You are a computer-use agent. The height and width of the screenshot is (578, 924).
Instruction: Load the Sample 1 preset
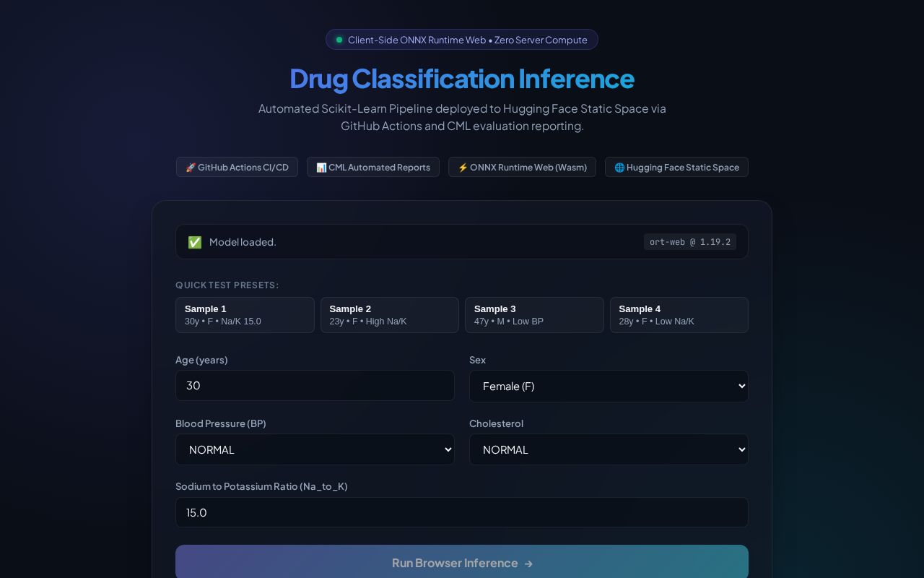[245, 315]
